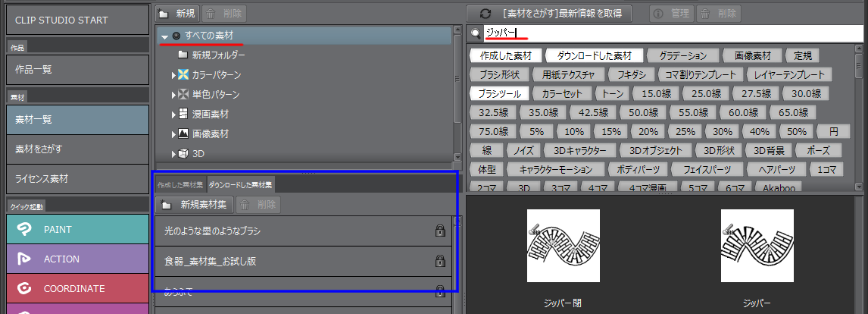Click lock icon on 光のような墨のようなブラシ
This screenshot has height=314, width=868.
(x=440, y=231)
